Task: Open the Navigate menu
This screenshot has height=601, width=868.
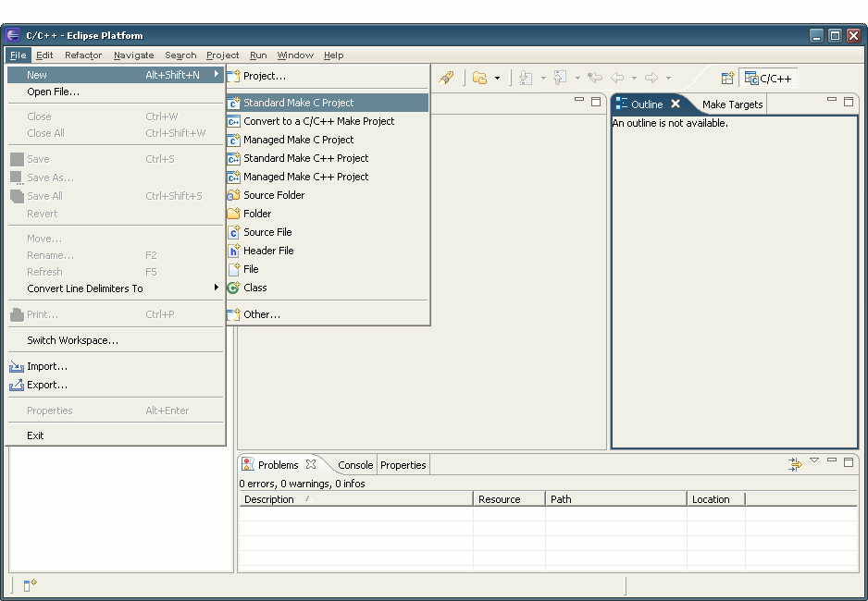Action: 133,55
